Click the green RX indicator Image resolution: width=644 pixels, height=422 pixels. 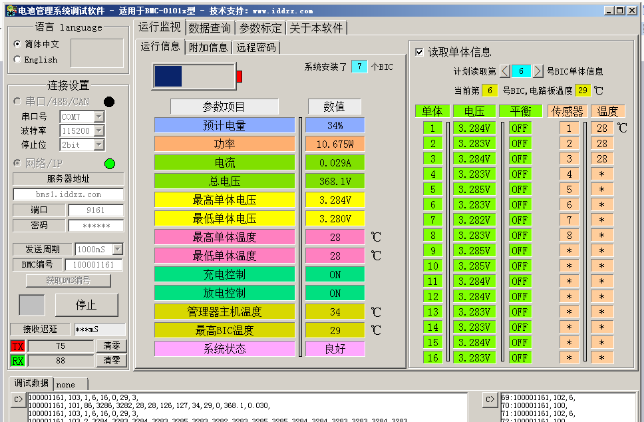(18, 361)
